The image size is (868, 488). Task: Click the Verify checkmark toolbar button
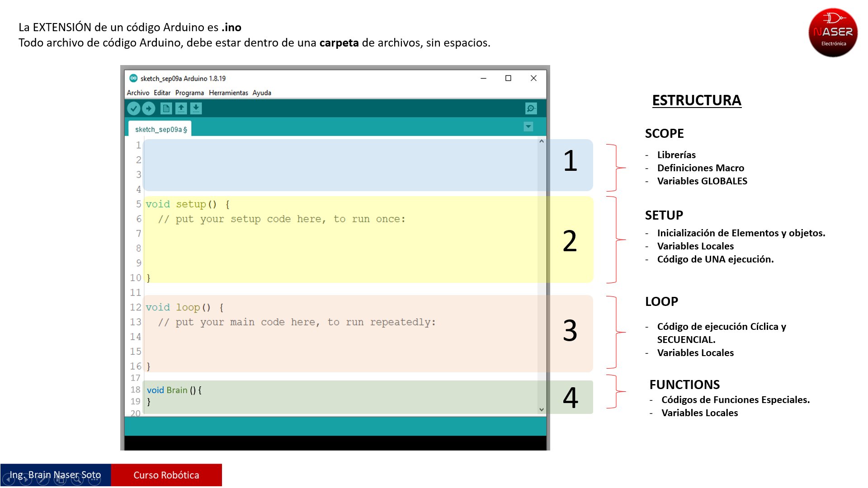click(x=133, y=108)
